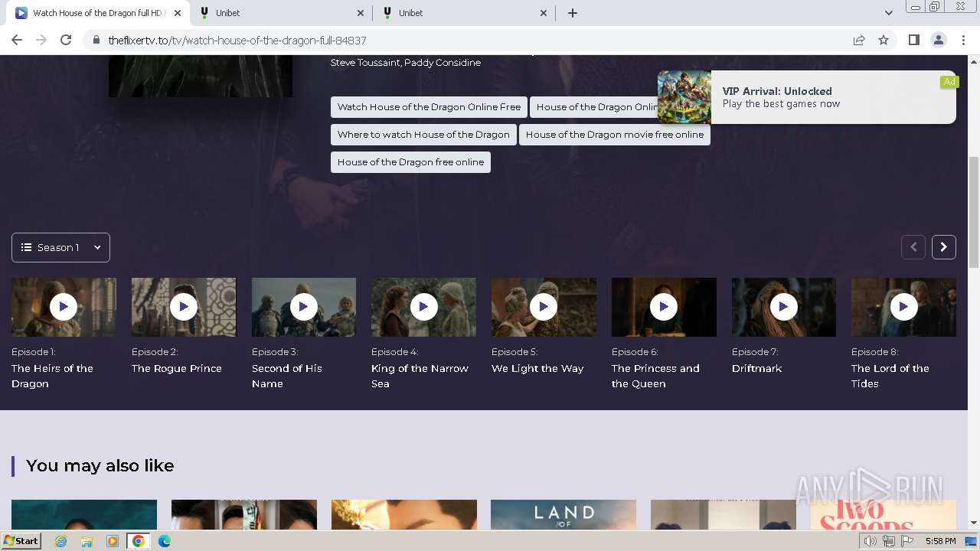Open Episode 5 title We Light the Way
The width and height of the screenshot is (980, 551).
(x=537, y=368)
